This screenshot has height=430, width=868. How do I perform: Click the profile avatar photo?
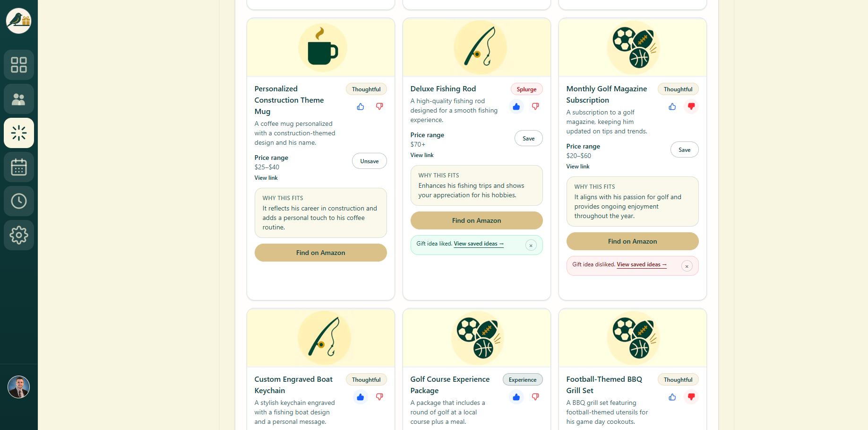(x=18, y=387)
